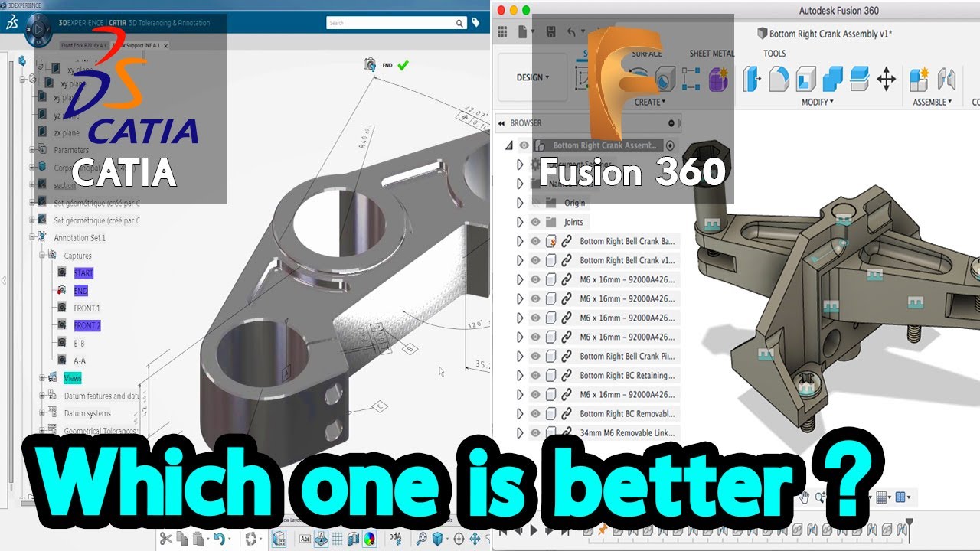Open the grid settings icon in Fusion navigation bar
The width and height of the screenshot is (980, 551).
[x=882, y=497]
